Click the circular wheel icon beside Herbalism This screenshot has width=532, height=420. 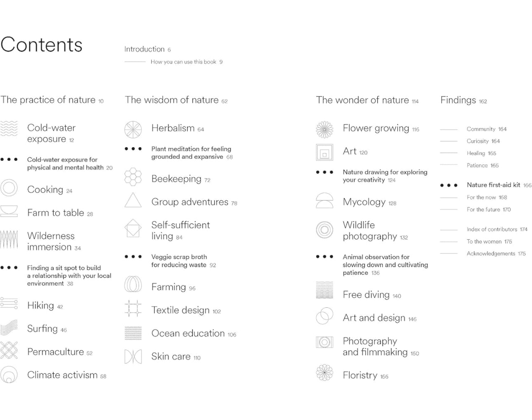[x=133, y=130]
